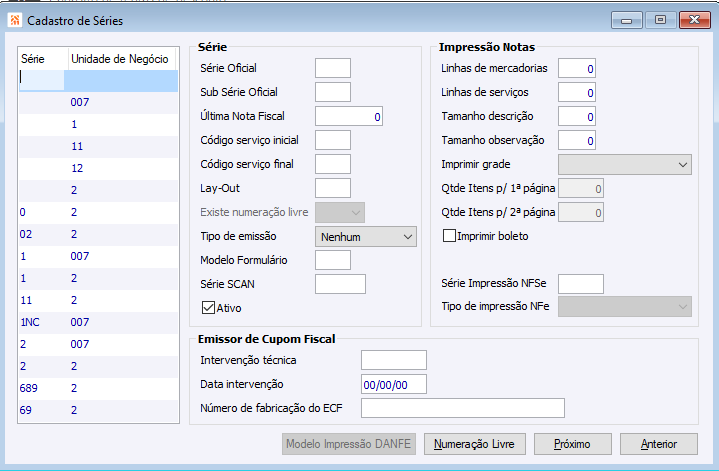The image size is (719, 471).
Task: Click the Numeração Livre button
Action: coord(474,444)
